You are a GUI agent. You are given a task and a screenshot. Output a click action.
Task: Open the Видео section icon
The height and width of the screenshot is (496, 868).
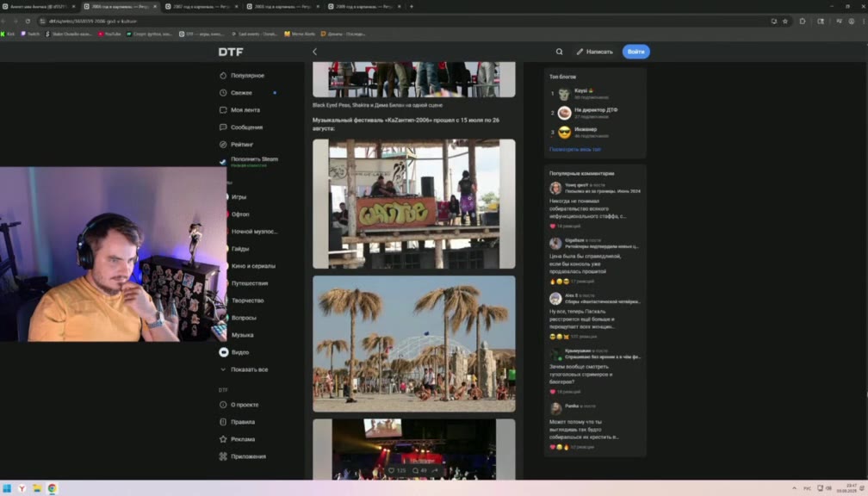pos(224,352)
